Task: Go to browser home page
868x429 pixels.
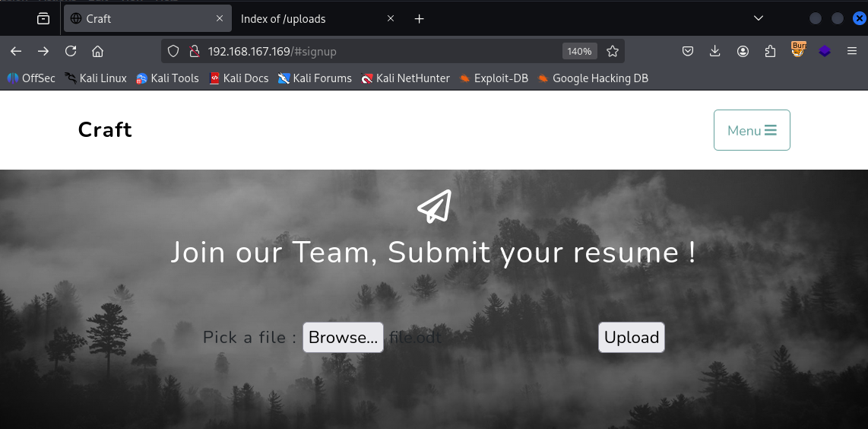Action: [x=97, y=51]
